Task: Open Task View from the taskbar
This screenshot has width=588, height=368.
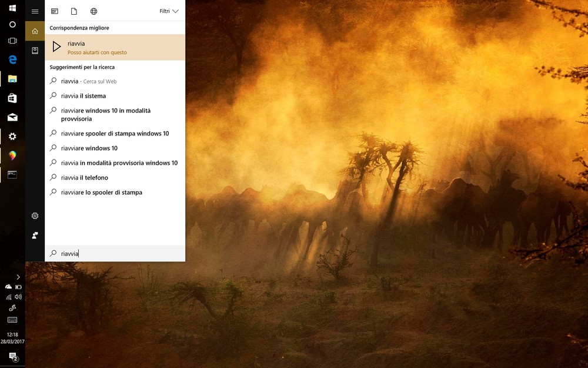Action: click(x=12, y=41)
